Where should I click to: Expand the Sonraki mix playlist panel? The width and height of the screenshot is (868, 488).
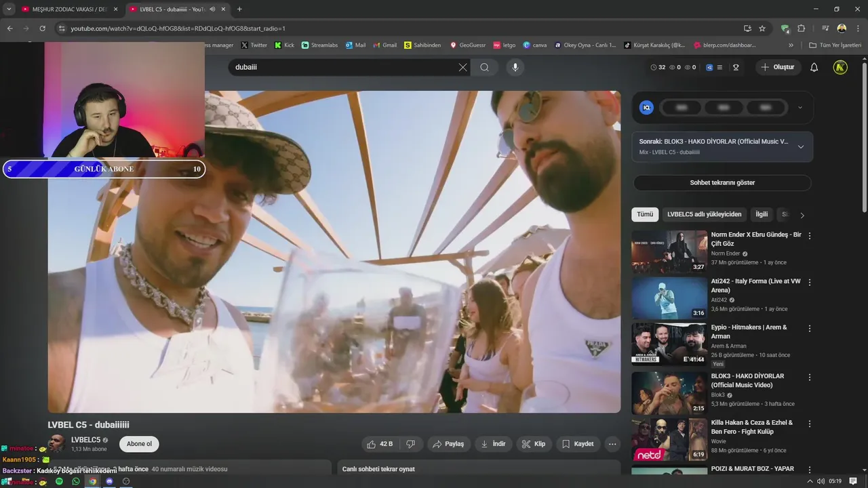800,146
